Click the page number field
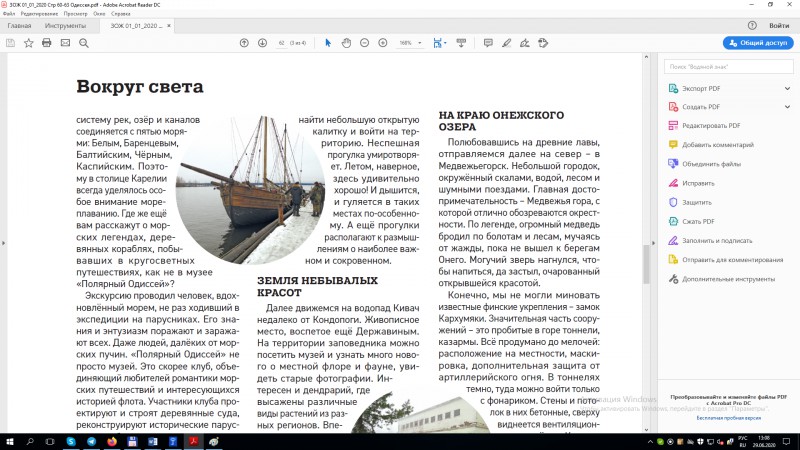This screenshot has height=450, width=800. pyautogui.click(x=282, y=43)
